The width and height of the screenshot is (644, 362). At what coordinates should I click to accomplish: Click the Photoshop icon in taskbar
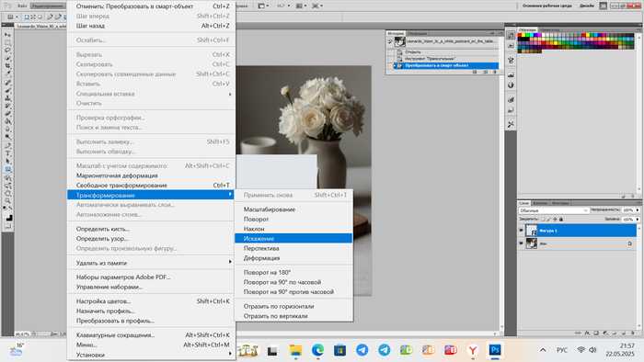tap(495, 350)
